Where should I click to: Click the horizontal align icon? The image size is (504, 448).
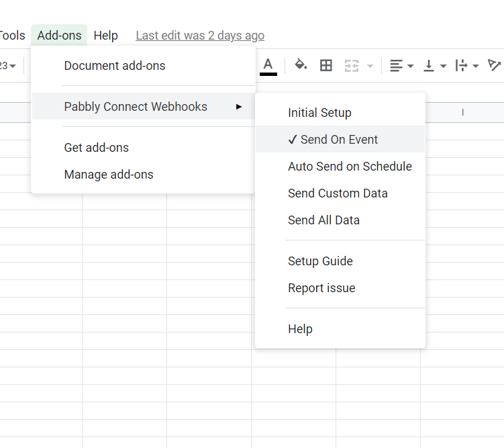396,66
